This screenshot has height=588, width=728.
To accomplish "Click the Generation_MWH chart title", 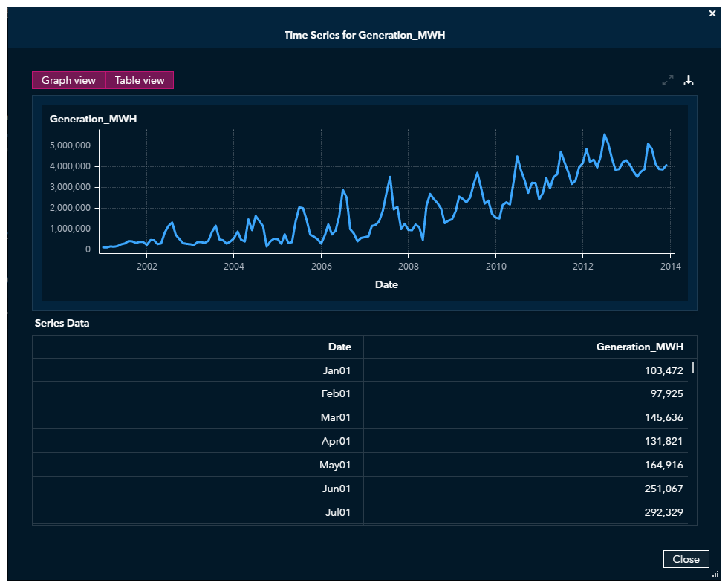I will coord(93,119).
